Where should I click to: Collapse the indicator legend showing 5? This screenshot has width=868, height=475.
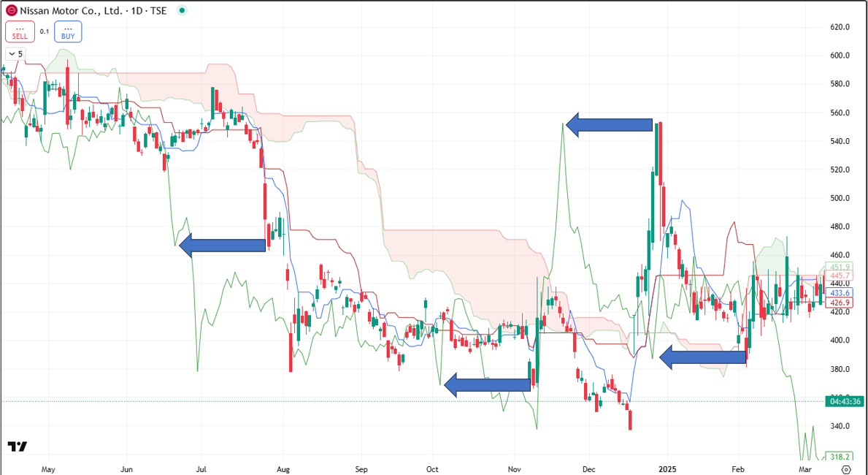pos(15,54)
